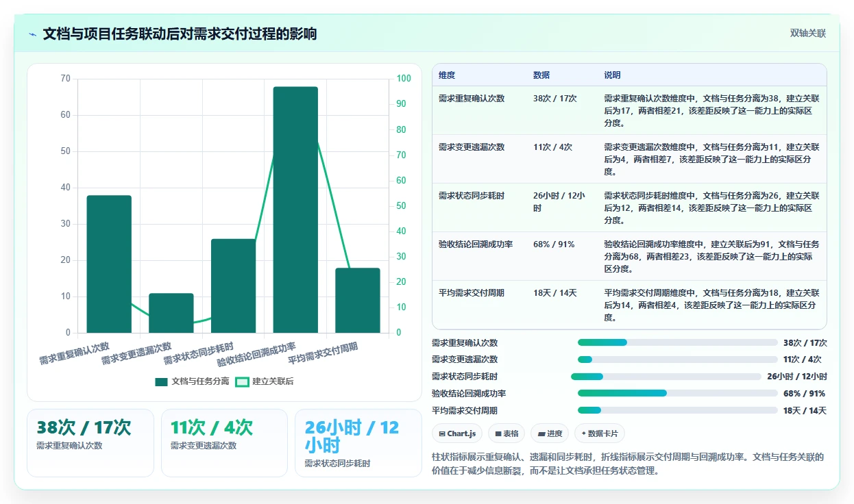Click the 平均需求交付周期 progress bar
This screenshot has height=504, width=854.
[x=678, y=410]
